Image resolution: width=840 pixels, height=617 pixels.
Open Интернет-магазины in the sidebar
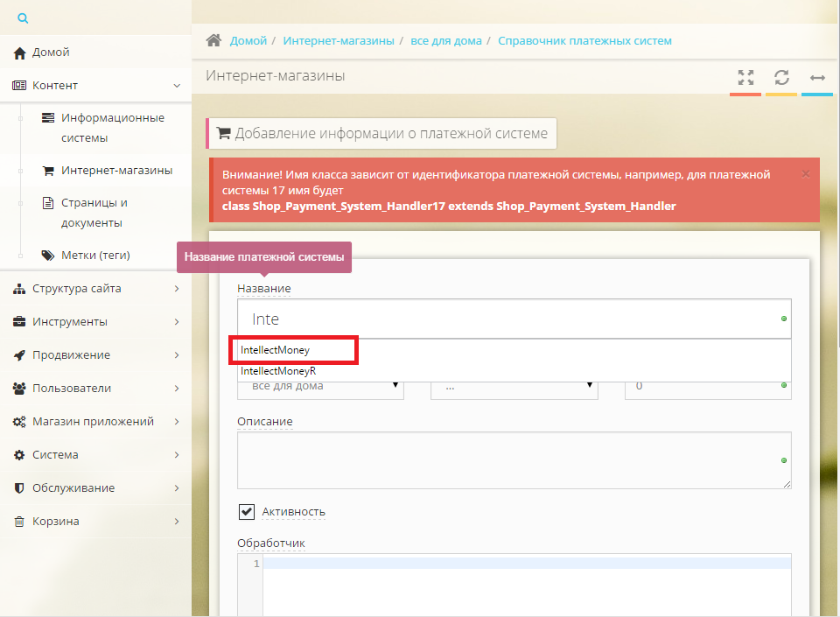116,171
